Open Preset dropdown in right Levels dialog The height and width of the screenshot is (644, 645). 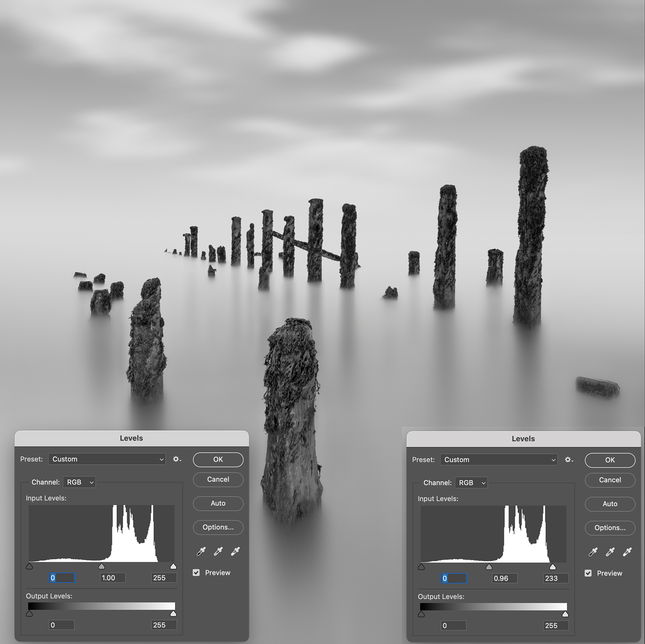(499, 460)
